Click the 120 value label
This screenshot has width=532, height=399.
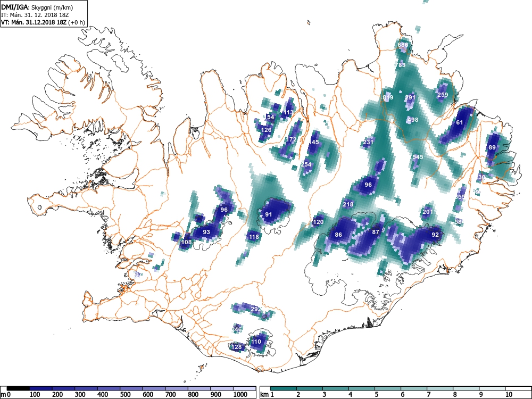tap(318, 222)
